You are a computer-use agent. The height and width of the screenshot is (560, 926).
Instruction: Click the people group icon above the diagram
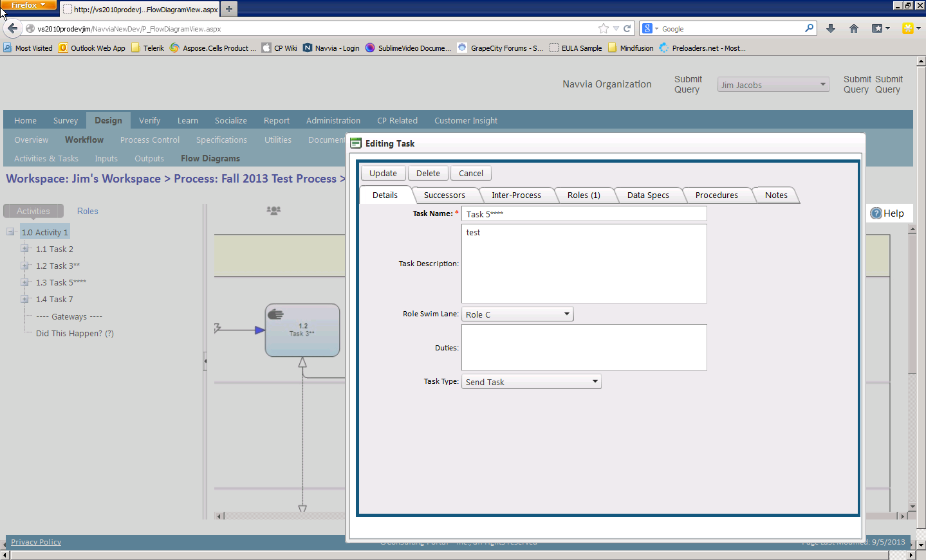click(273, 210)
